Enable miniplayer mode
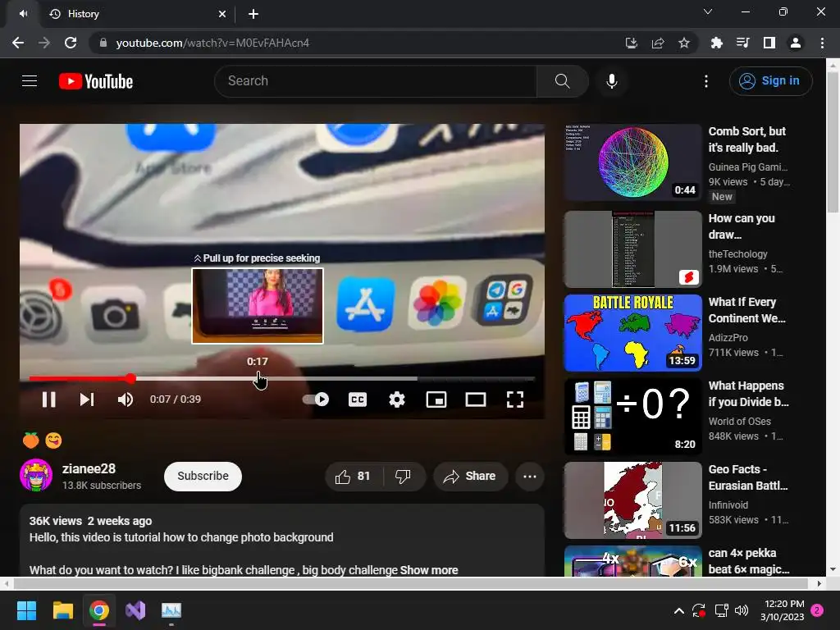Image resolution: width=840 pixels, height=630 pixels. pos(436,399)
